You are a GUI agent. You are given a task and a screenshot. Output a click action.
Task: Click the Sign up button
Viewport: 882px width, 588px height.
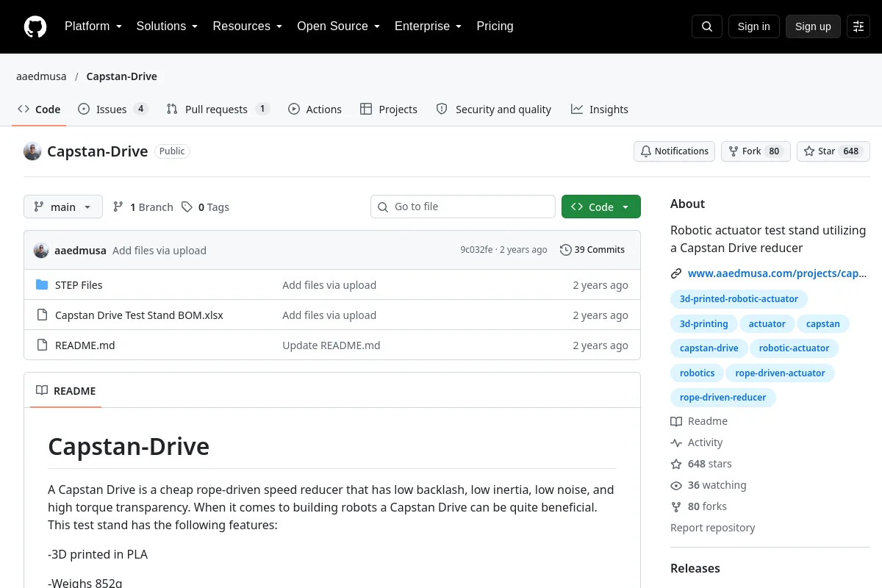click(813, 26)
